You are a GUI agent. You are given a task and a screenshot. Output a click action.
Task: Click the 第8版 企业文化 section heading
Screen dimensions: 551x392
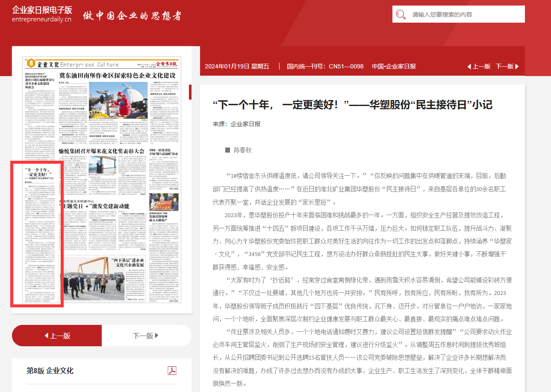[x=50, y=371]
